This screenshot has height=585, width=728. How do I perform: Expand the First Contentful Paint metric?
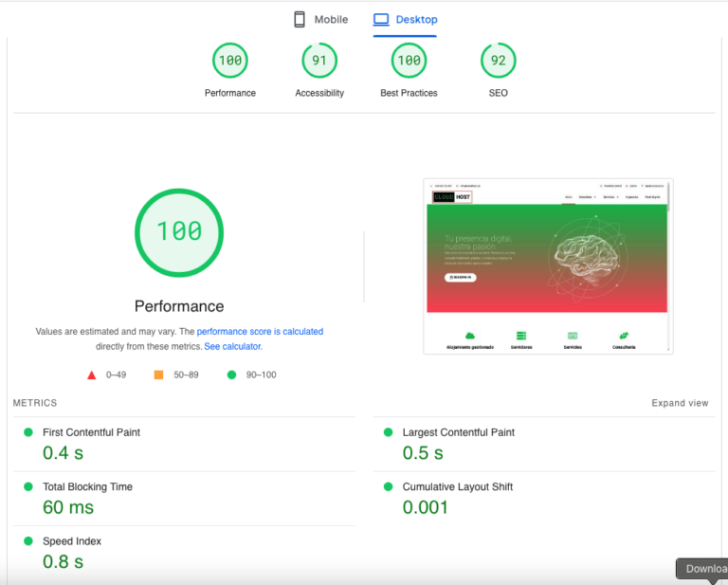[91, 432]
